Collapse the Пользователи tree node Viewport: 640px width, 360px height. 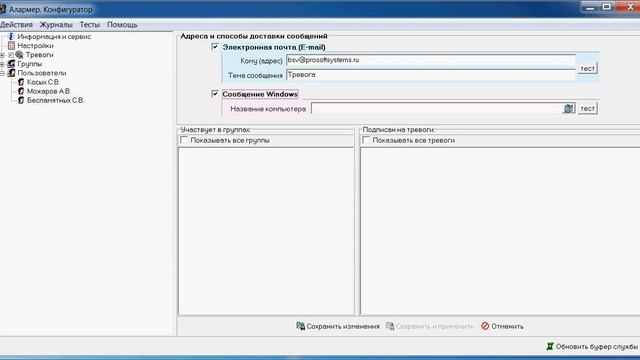pos(2,73)
